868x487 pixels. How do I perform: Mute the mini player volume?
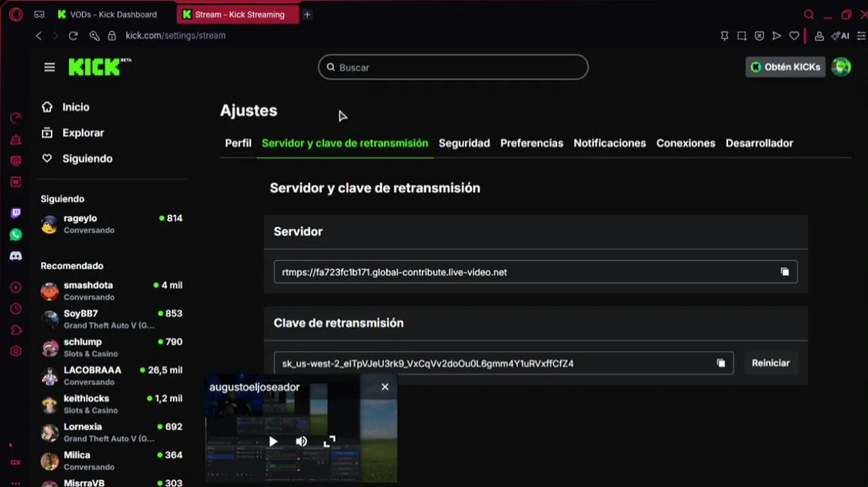click(x=302, y=442)
